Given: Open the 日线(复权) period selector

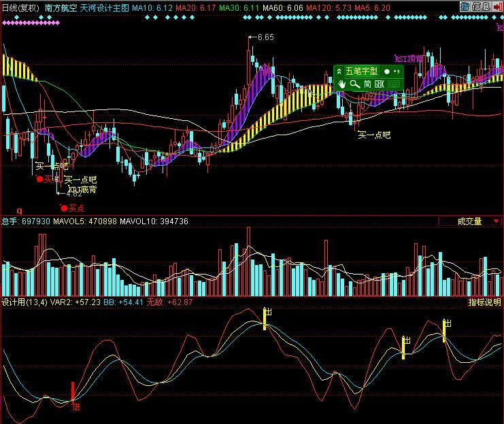Looking at the screenshot, I should [x=20, y=7].
